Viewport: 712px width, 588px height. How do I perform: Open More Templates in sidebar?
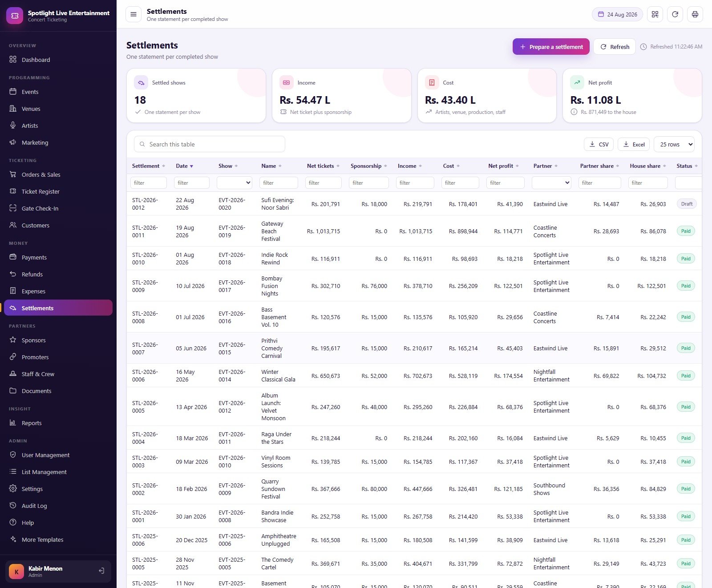[58, 539]
